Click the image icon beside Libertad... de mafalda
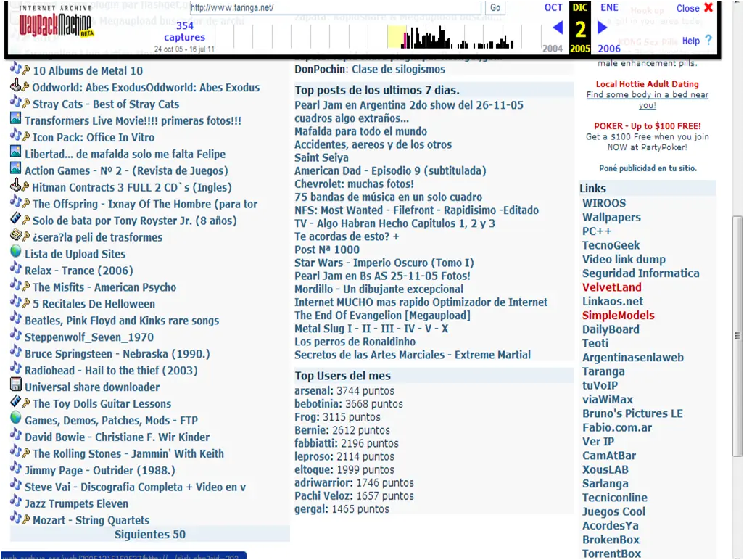 pyautogui.click(x=16, y=152)
